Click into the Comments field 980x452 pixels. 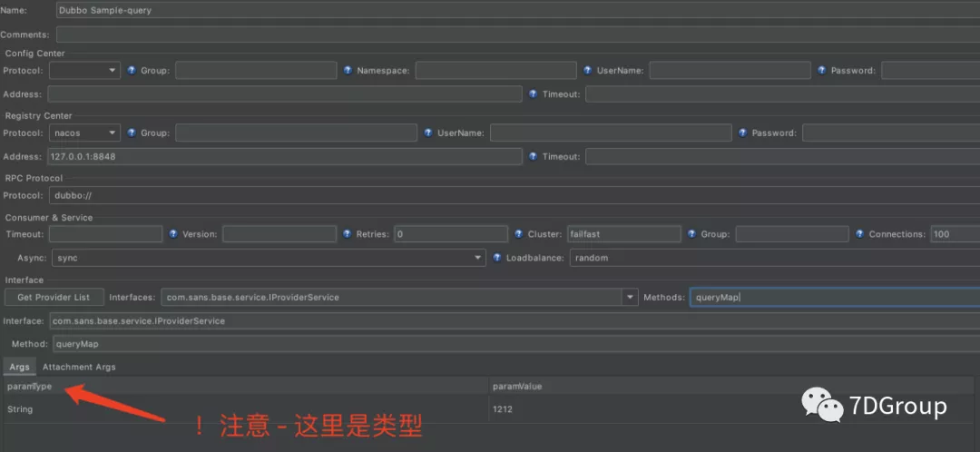[x=517, y=34]
